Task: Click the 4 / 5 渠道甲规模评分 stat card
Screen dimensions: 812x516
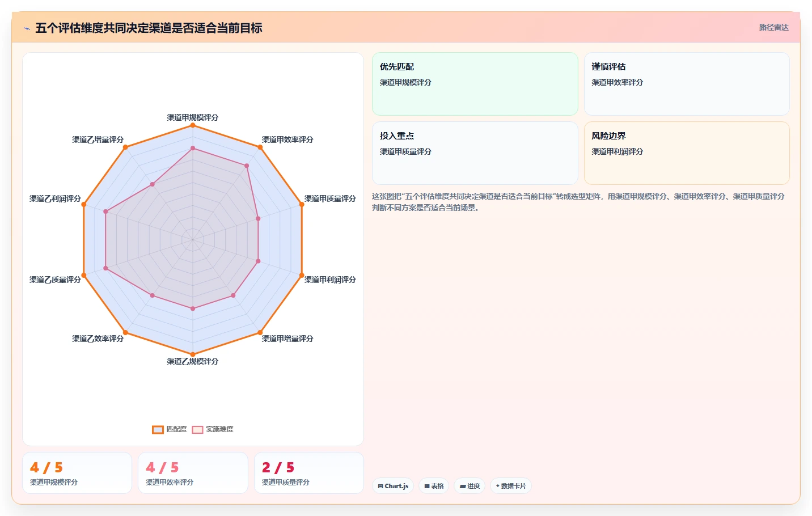Action: [x=77, y=473]
